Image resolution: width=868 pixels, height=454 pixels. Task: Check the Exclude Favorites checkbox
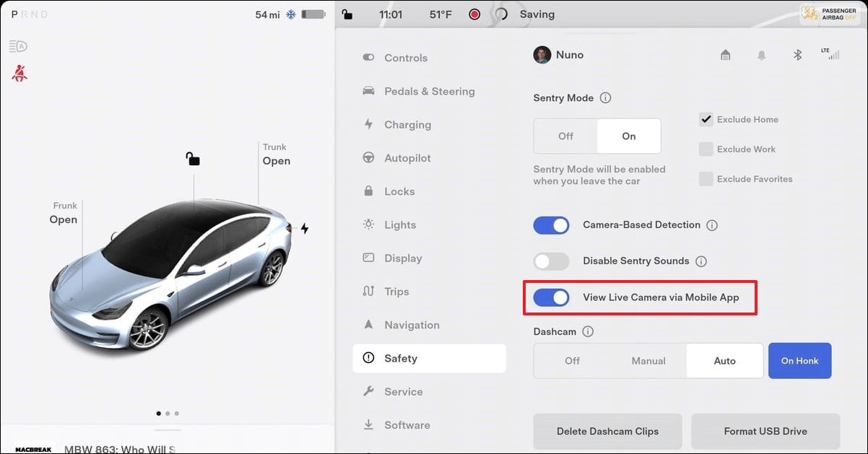(706, 179)
